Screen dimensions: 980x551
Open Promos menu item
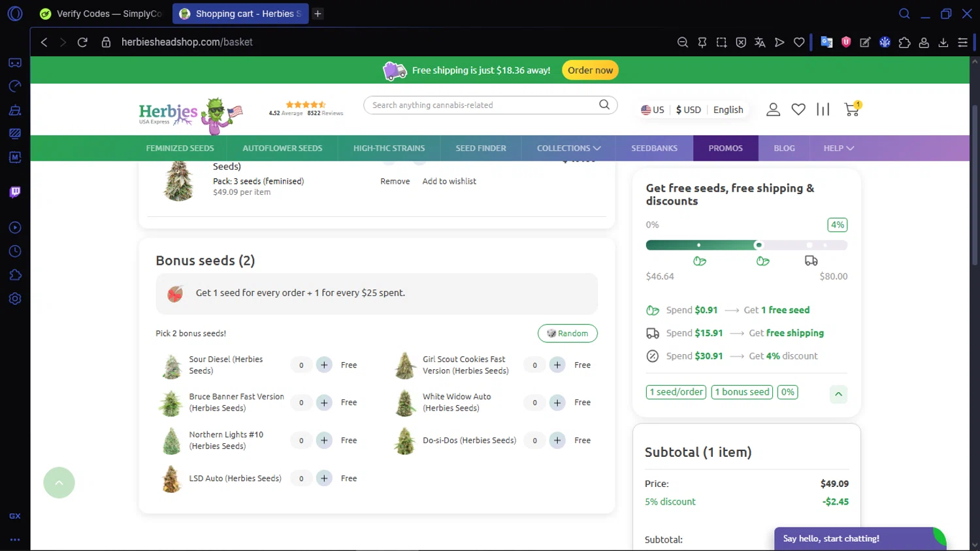tap(725, 148)
